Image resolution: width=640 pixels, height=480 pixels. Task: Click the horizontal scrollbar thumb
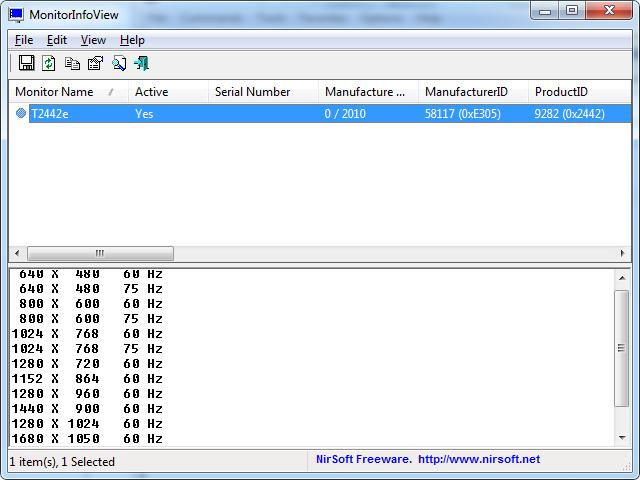100,253
